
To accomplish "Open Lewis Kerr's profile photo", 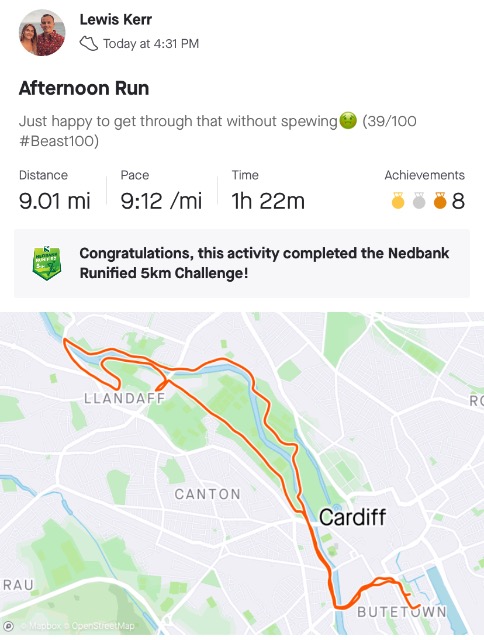I will click(x=42, y=32).
